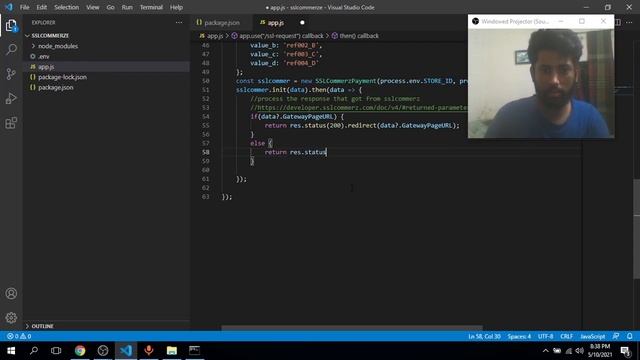
Task: Open the Search view in activity bar
Action: point(11,50)
